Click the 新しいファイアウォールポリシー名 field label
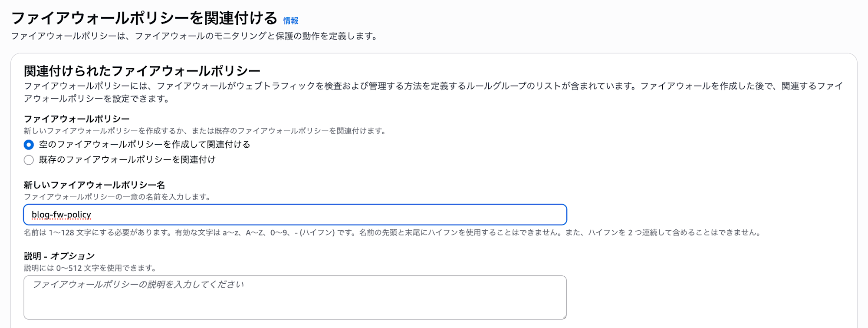868x328 pixels. tap(94, 185)
